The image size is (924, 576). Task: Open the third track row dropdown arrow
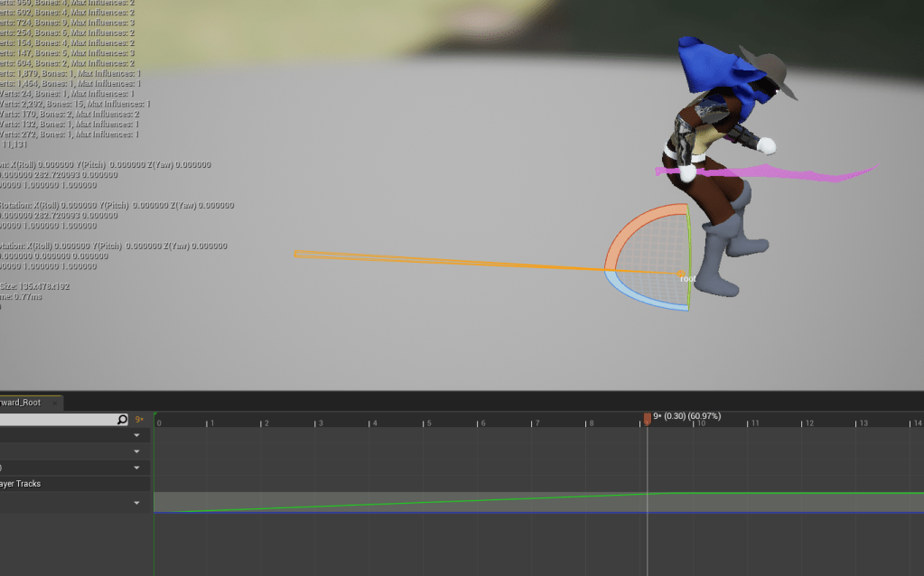(137, 468)
